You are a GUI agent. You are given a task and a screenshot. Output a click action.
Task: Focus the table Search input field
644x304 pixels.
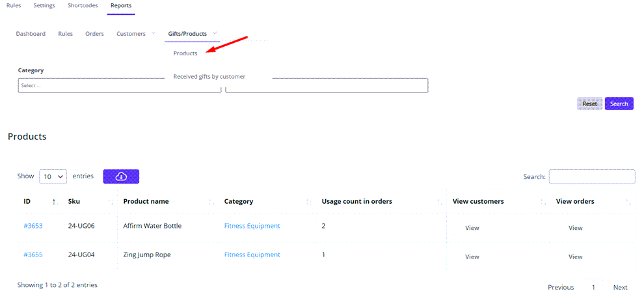(592, 176)
